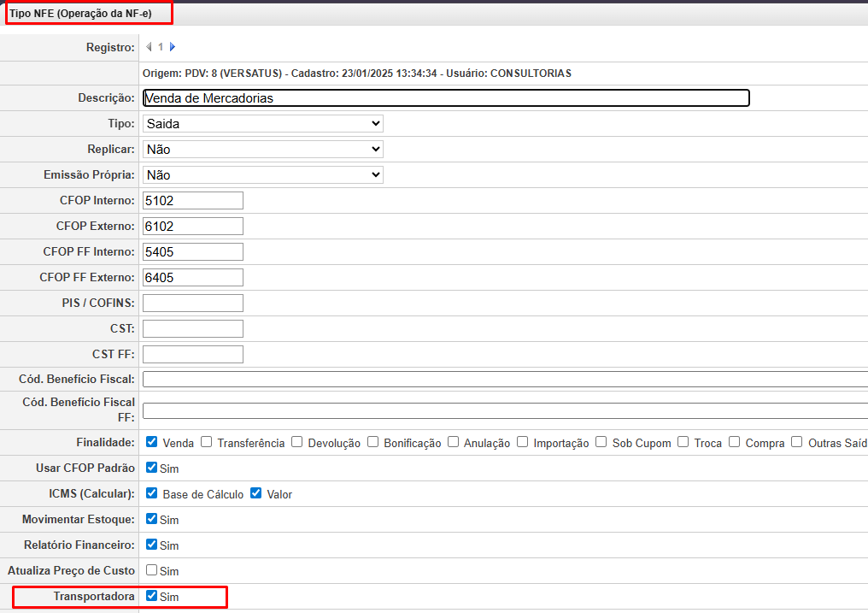Toggle the Transportadora Sim checkbox
This screenshot has width=868, height=613.
[x=152, y=596]
